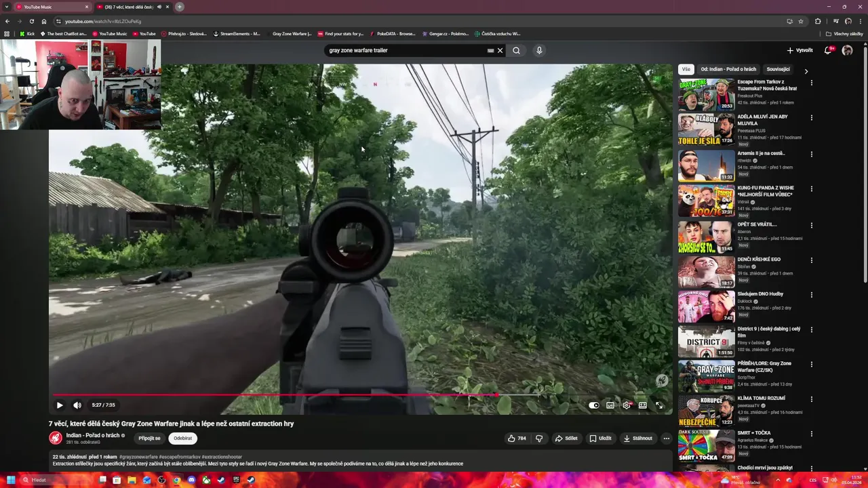Show more filter chips with the right arrow
868x488 pixels.
tap(806, 70)
